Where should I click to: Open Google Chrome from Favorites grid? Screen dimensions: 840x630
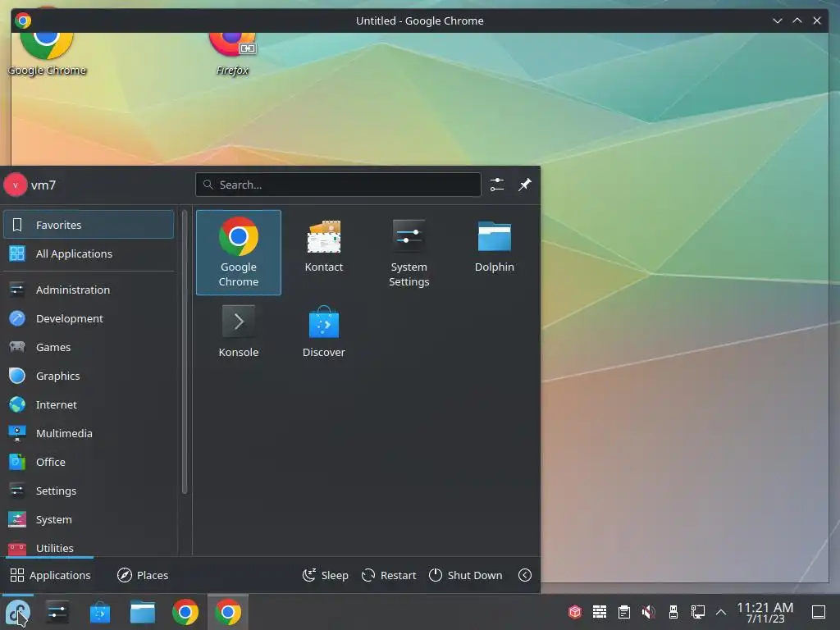click(239, 253)
